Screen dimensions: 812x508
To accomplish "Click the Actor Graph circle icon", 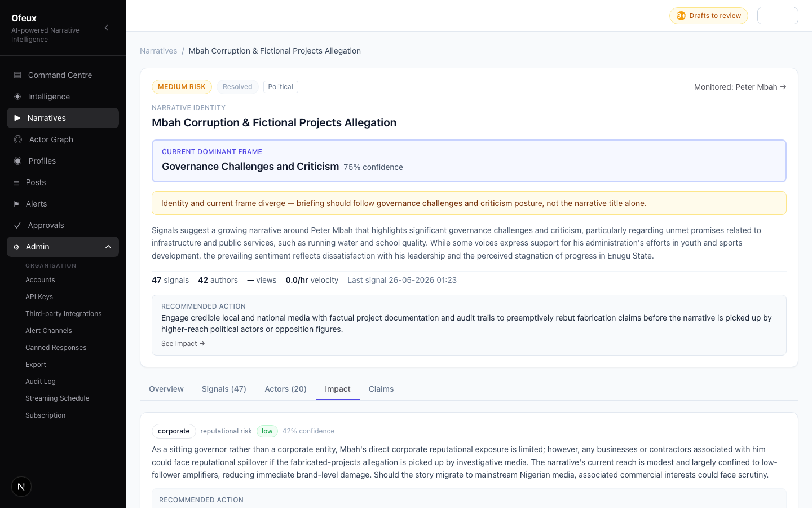I will click(x=18, y=139).
